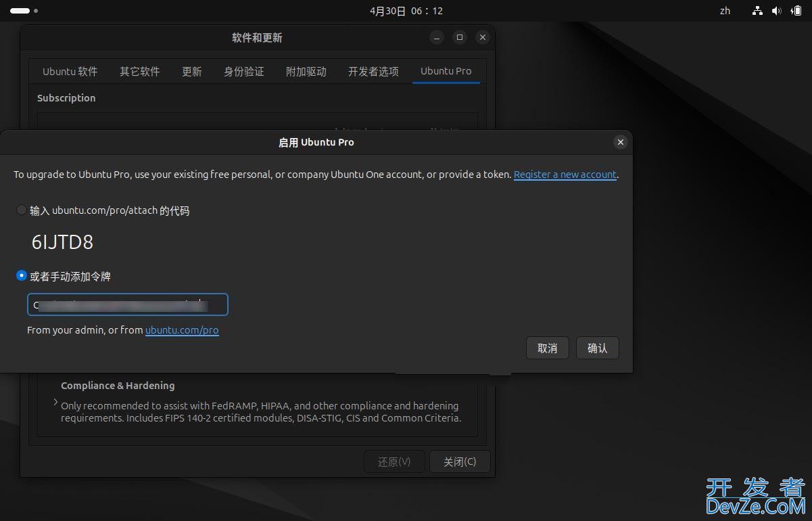The height and width of the screenshot is (521, 812).
Task: Switch to the 开发者选项 tab
Action: tap(373, 71)
